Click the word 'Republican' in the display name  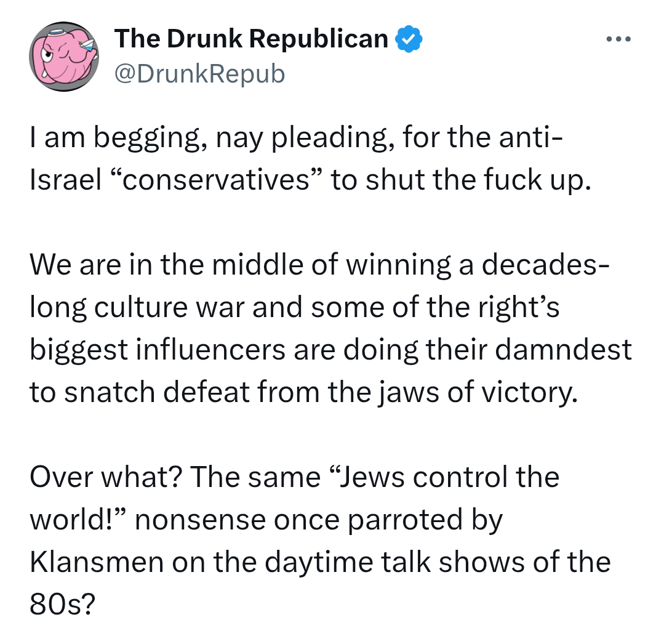[318, 39]
